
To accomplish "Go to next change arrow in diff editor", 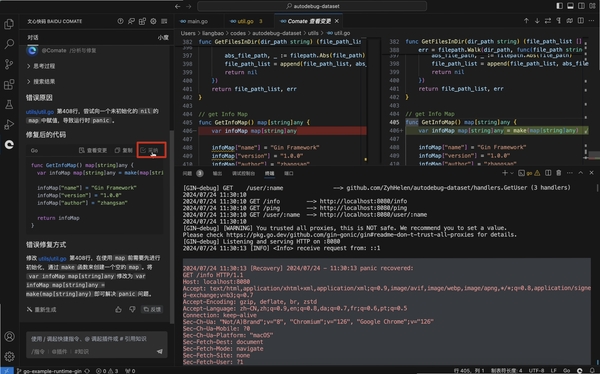I will (537, 21).
